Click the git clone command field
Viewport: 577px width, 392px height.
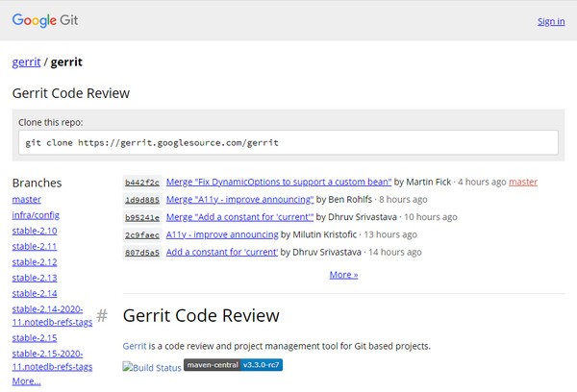coord(288,142)
